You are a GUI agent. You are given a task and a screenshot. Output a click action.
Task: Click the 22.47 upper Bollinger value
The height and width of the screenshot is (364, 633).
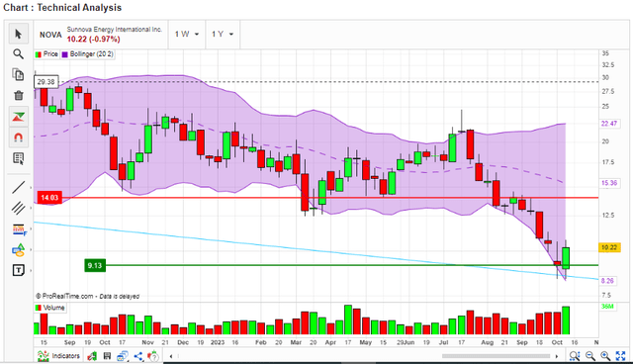[x=609, y=124]
